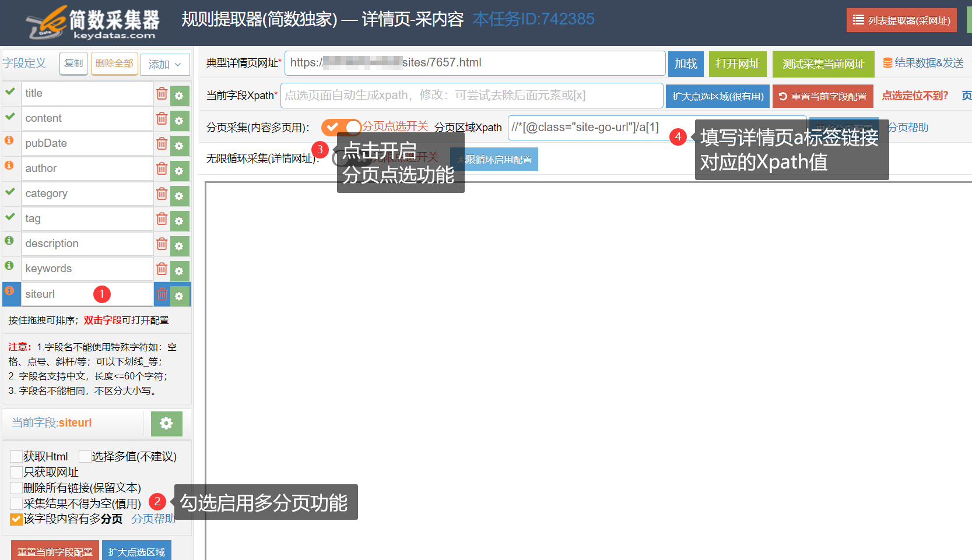Select the author field name box
This screenshot has height=560, width=972.
coord(87,168)
